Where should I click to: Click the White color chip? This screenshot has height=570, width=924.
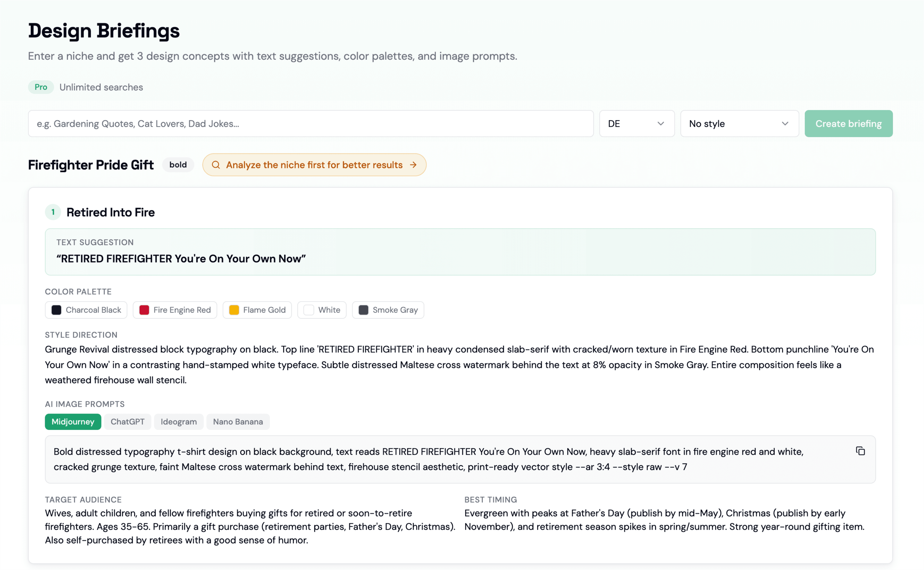(322, 310)
